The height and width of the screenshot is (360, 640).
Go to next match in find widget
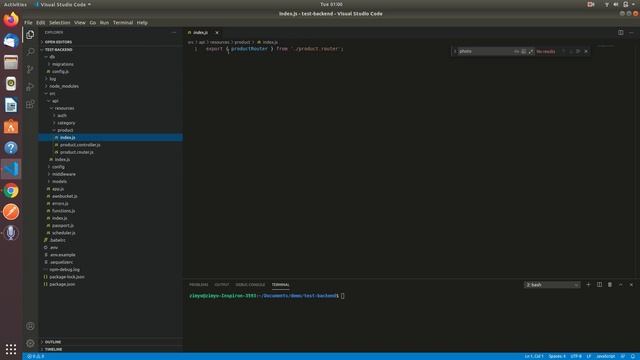point(571,51)
